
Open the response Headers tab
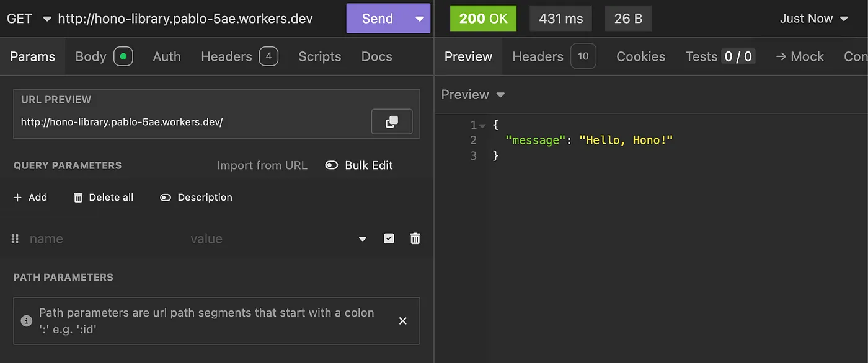554,56
